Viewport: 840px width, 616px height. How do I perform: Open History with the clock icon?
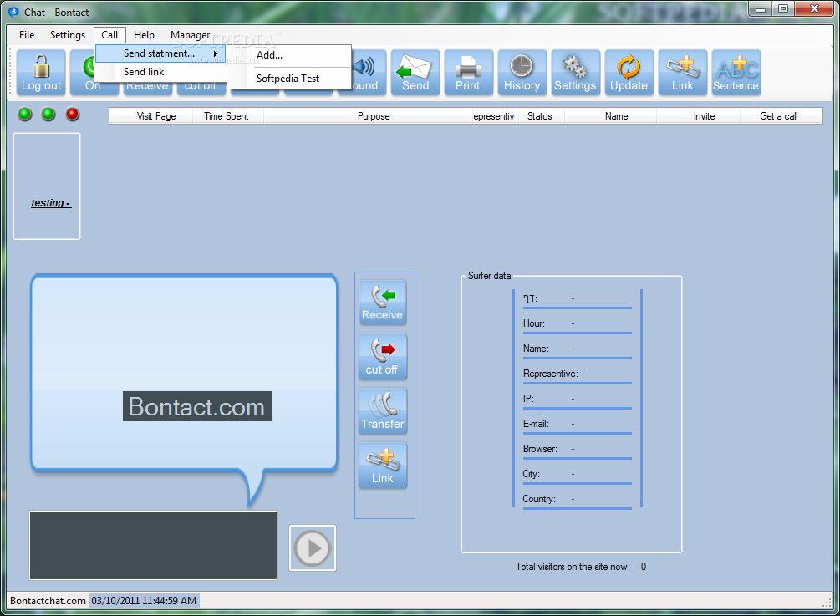[x=522, y=73]
